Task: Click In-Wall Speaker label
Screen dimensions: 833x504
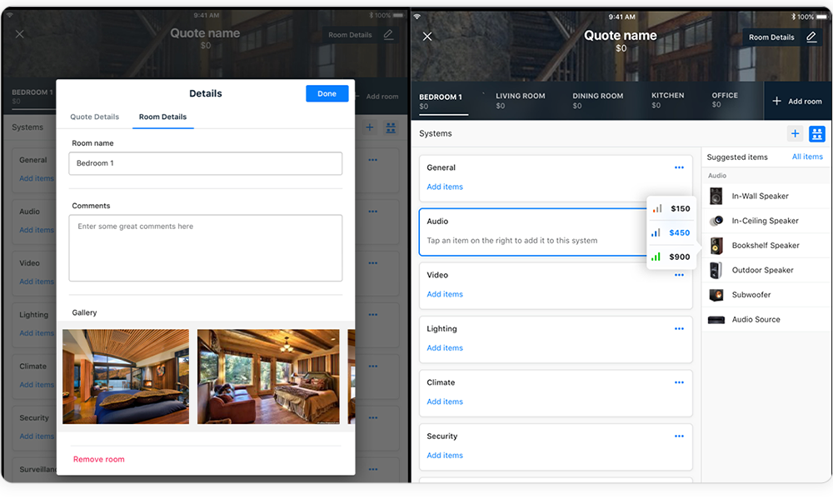Action: click(760, 196)
